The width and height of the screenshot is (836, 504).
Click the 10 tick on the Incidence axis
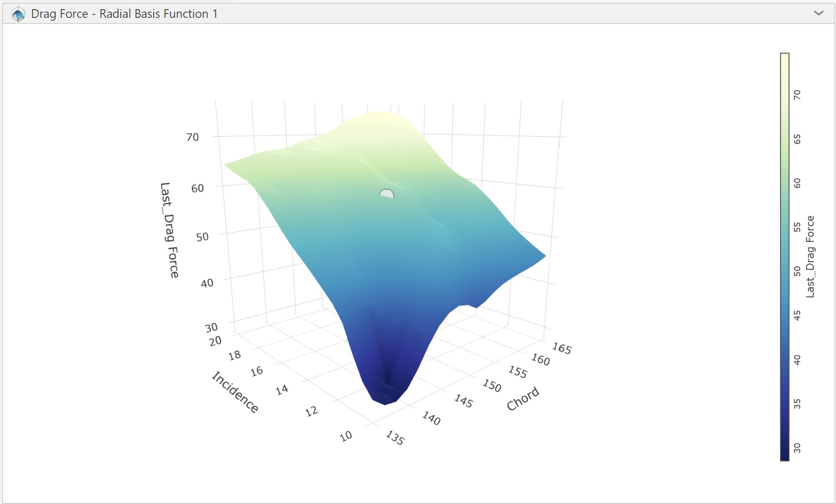tap(346, 436)
